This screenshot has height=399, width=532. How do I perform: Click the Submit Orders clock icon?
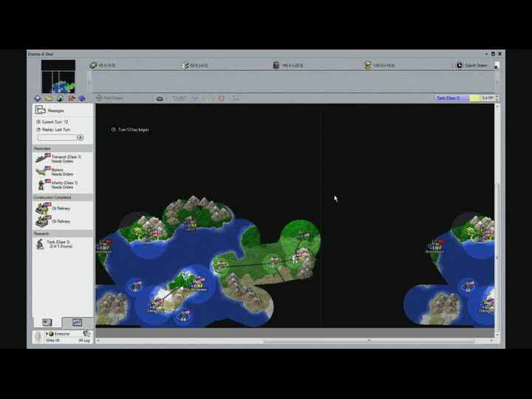459,65
